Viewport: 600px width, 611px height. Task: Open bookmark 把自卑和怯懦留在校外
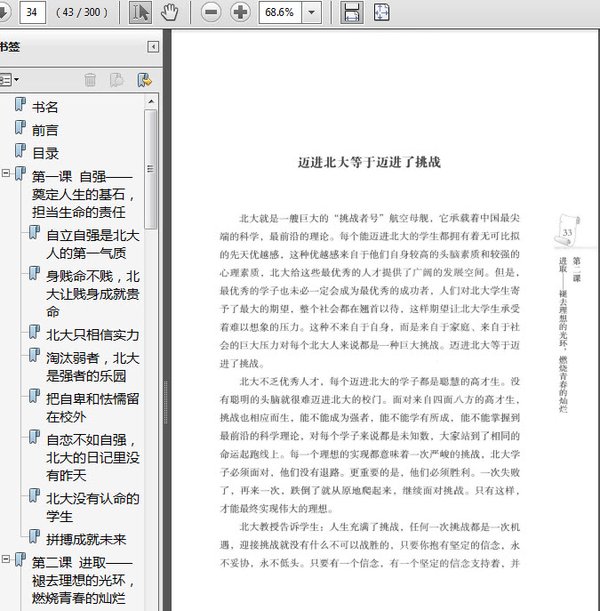pyautogui.click(x=93, y=408)
